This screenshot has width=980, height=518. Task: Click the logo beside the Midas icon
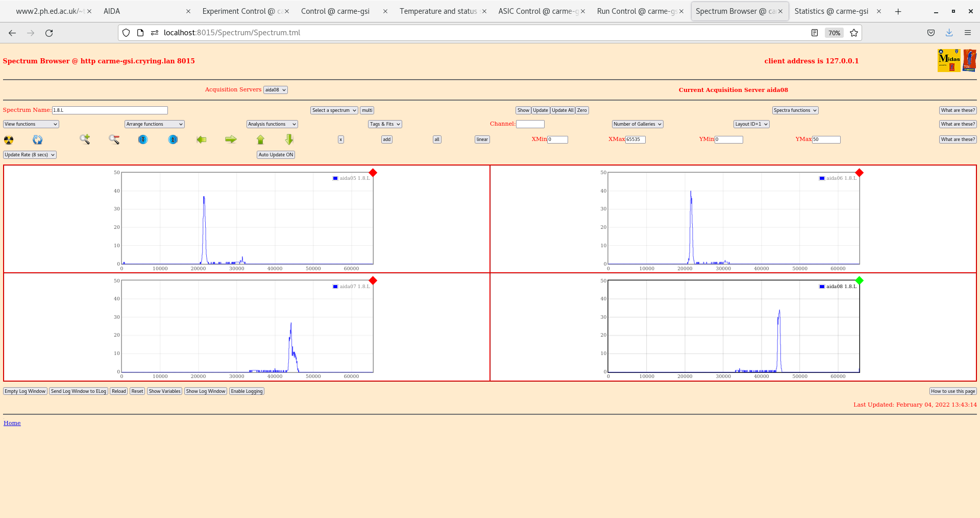click(x=969, y=61)
